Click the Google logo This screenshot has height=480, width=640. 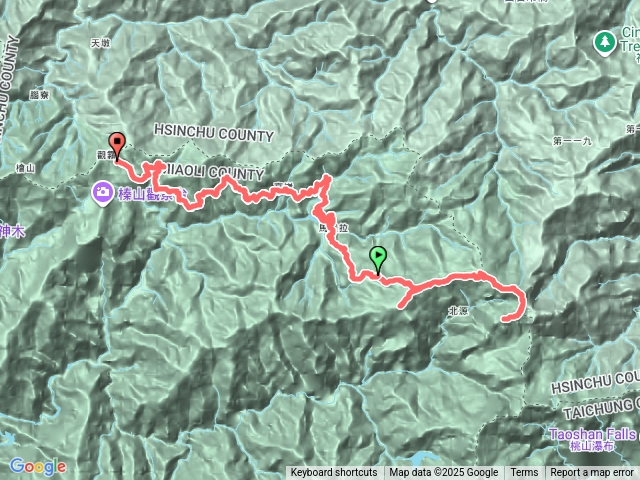tap(38, 467)
